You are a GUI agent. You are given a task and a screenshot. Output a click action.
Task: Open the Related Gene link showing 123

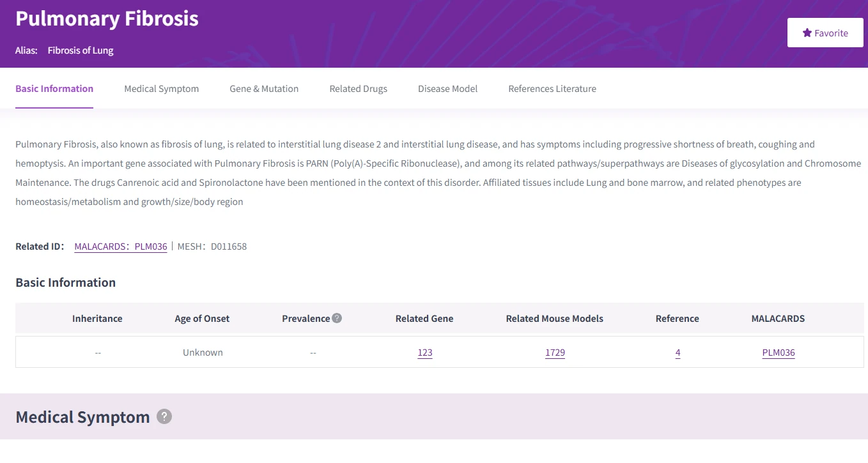pos(424,352)
